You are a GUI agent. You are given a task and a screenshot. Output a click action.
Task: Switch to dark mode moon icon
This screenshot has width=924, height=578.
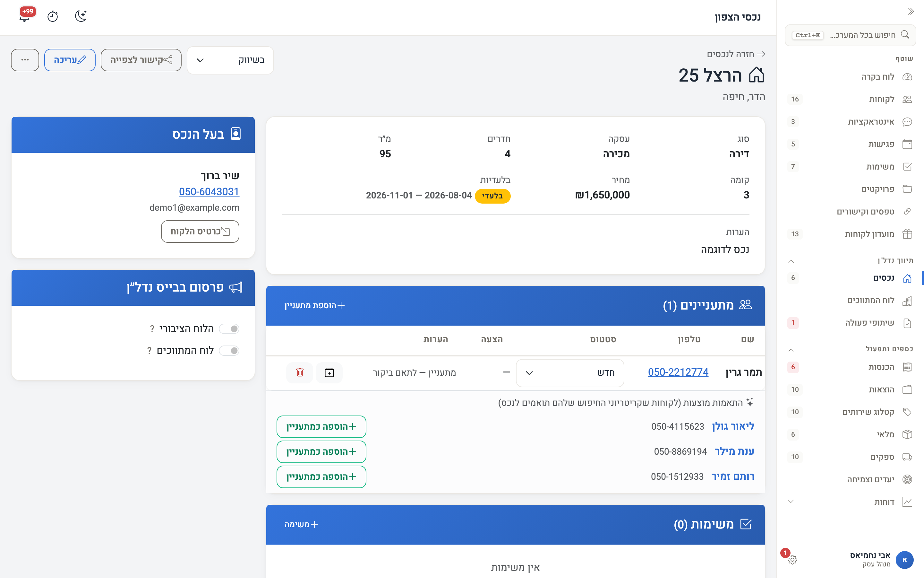tap(81, 16)
